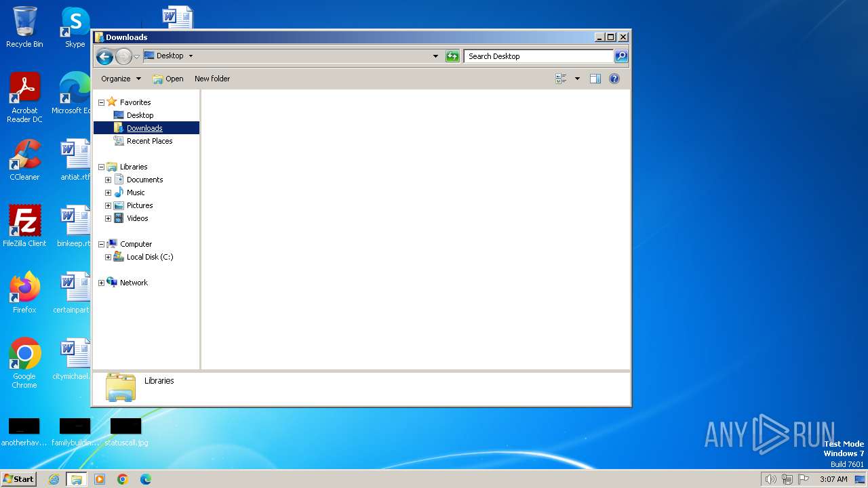This screenshot has height=488, width=868.
Task: Select the antiat.rtf desktop file
Action: (75, 160)
